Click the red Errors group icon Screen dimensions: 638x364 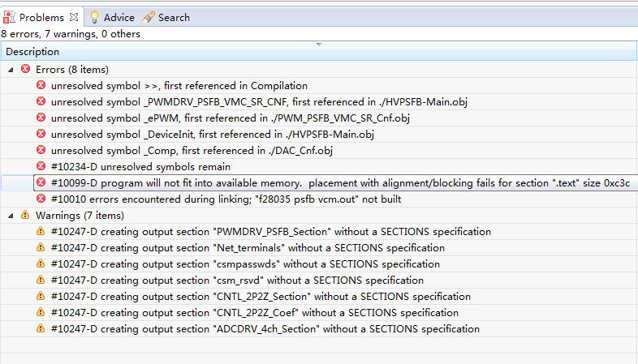click(25, 70)
